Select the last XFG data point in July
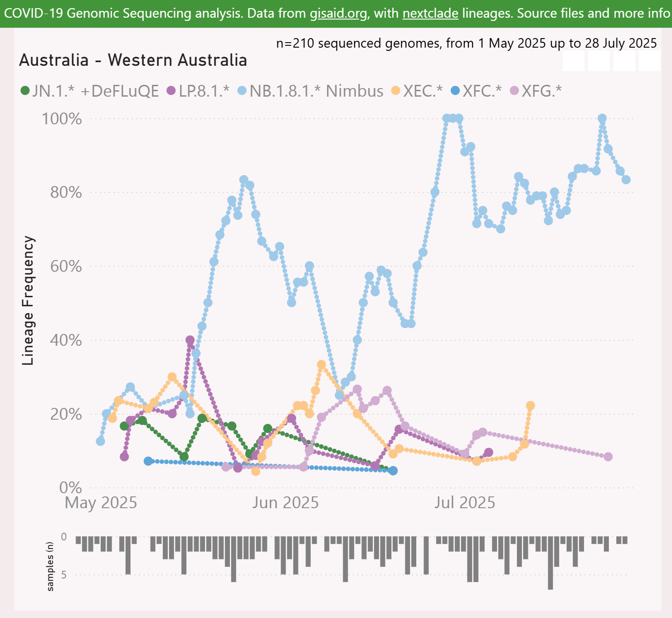The image size is (672, 618). pos(608,456)
